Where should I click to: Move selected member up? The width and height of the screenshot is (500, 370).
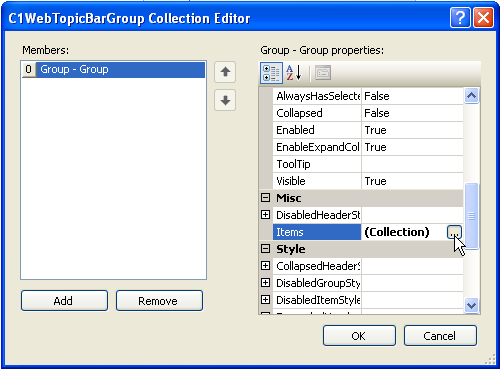(225, 72)
